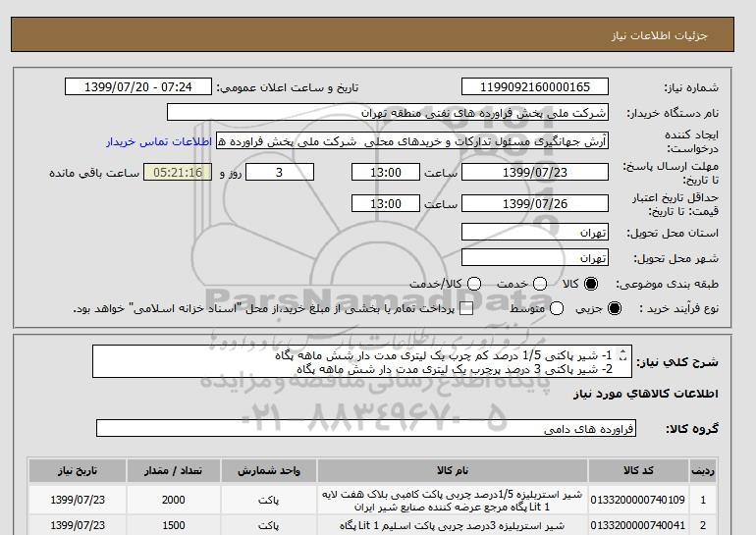Click the response deadline hour field 13:00
Image resolution: width=756 pixels, height=535 pixels.
pyautogui.click(x=386, y=172)
